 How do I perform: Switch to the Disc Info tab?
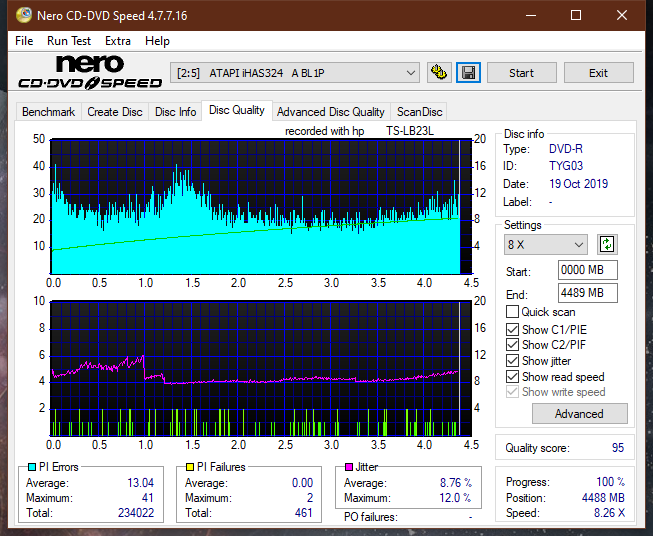(175, 112)
